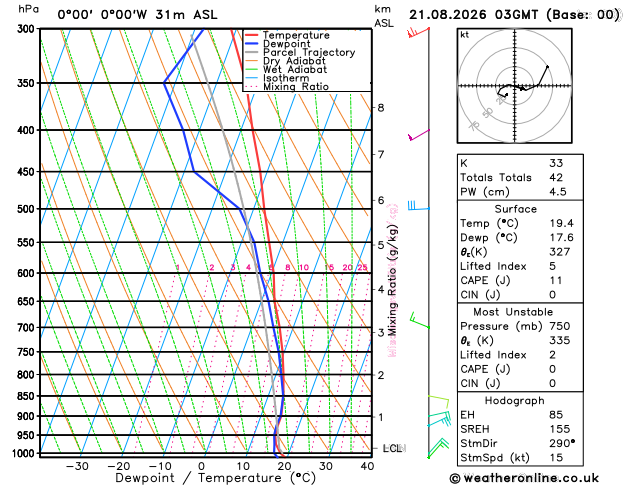The height and width of the screenshot is (486, 629).
Task: Click the StmSpd (kt) value 15
Action: [x=556, y=458]
